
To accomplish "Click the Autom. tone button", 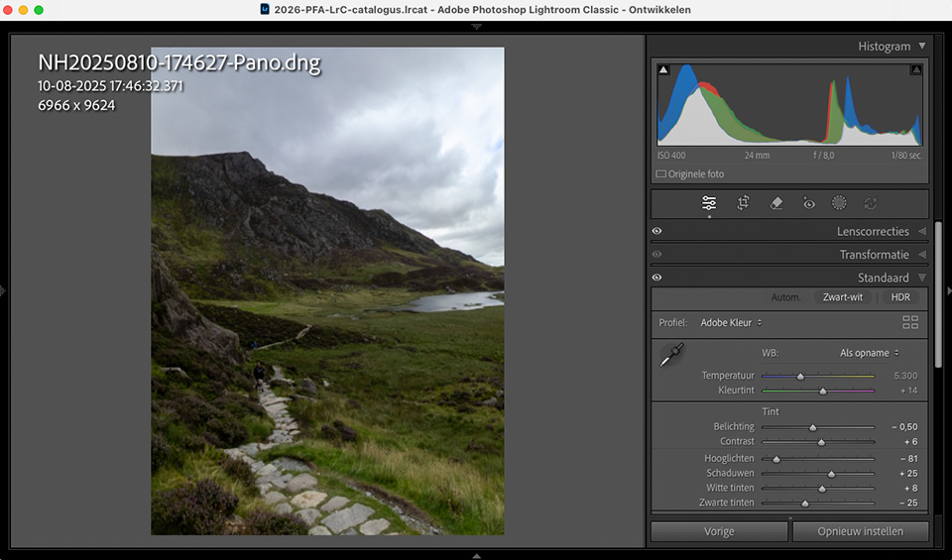I will (x=785, y=297).
